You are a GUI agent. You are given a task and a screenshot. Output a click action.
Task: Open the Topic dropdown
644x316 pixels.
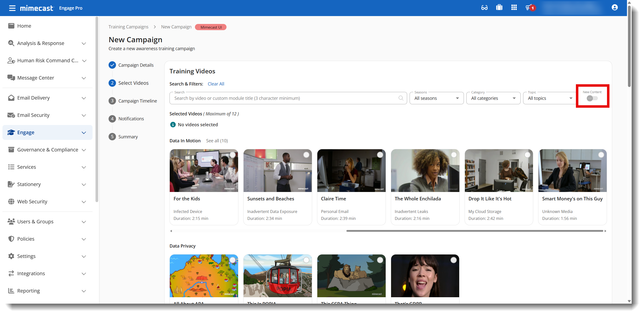(x=550, y=98)
